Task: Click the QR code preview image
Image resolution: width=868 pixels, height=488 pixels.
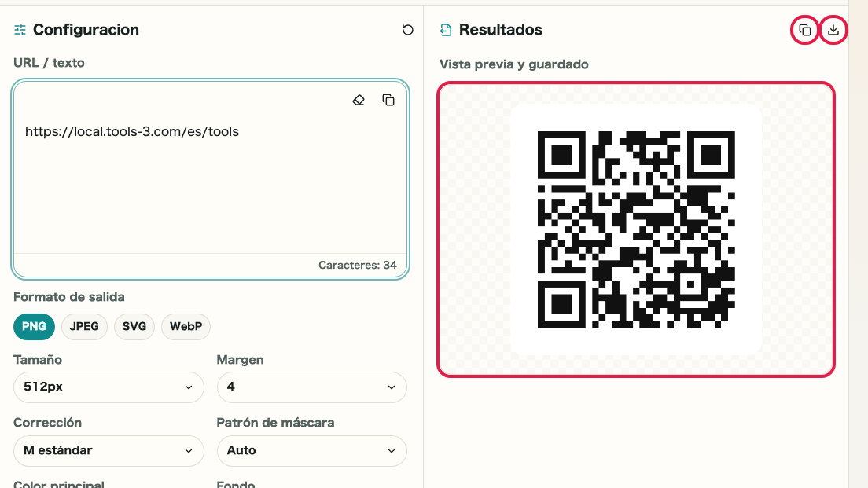Action: pos(636,229)
